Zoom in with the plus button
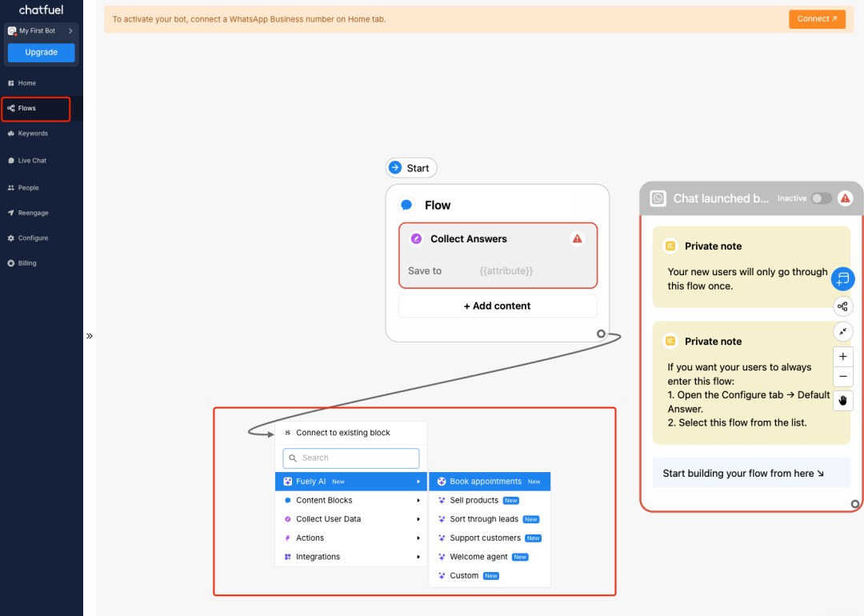Viewport: 864px width, 616px height. click(x=843, y=357)
